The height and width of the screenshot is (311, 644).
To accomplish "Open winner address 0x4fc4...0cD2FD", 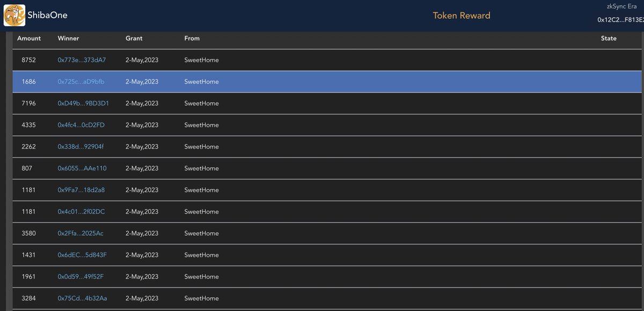I will coord(81,125).
